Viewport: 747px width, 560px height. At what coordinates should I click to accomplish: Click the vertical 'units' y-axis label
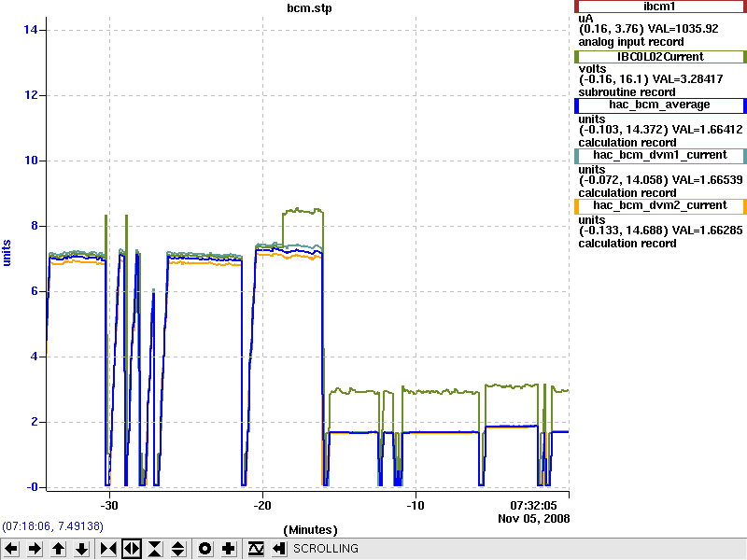pos(7,253)
